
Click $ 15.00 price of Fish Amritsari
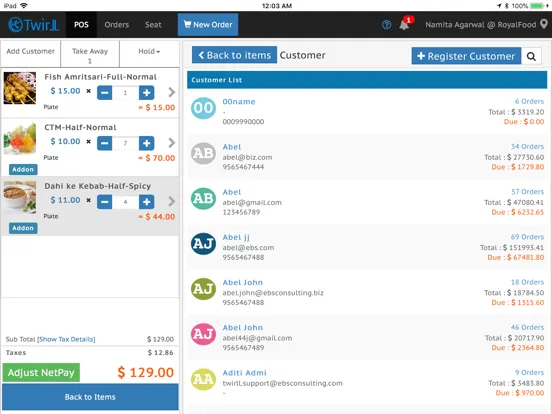click(65, 91)
